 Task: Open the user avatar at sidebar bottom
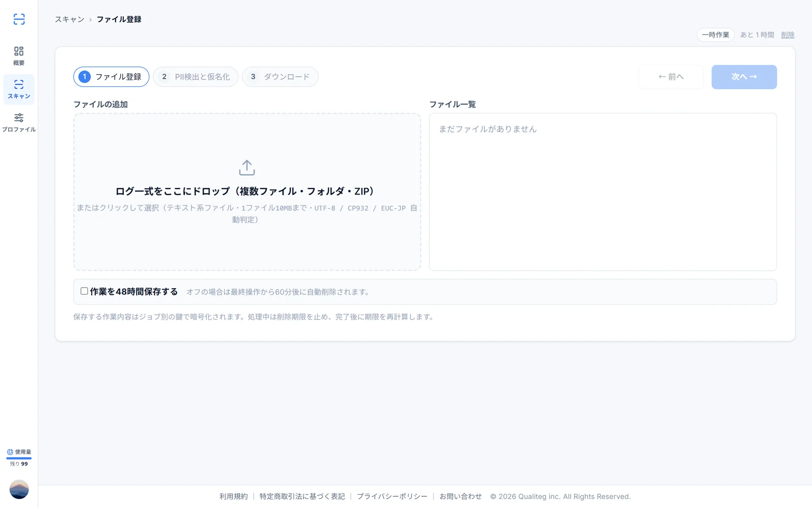19,489
